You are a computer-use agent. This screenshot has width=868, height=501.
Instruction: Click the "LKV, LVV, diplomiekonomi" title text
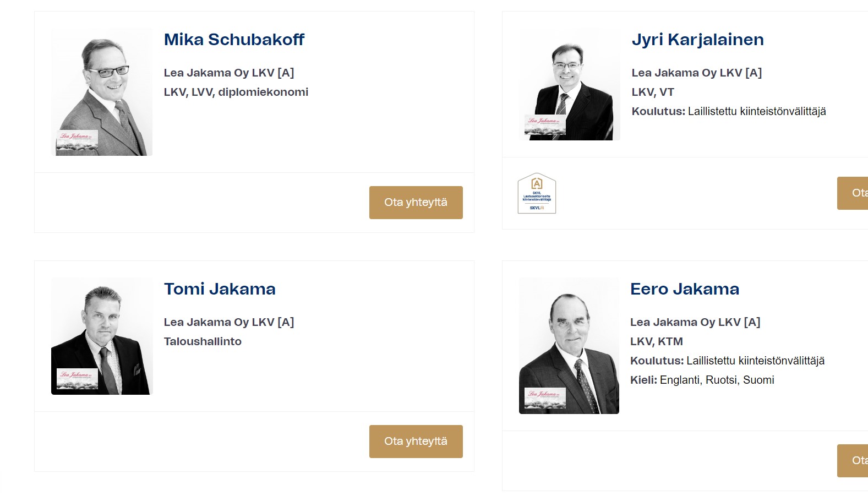pos(236,92)
